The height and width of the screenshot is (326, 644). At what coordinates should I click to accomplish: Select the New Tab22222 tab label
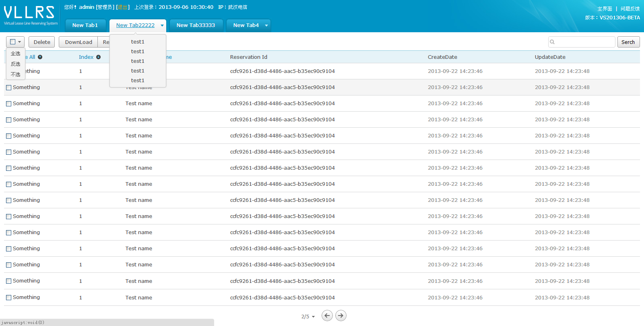tap(135, 25)
